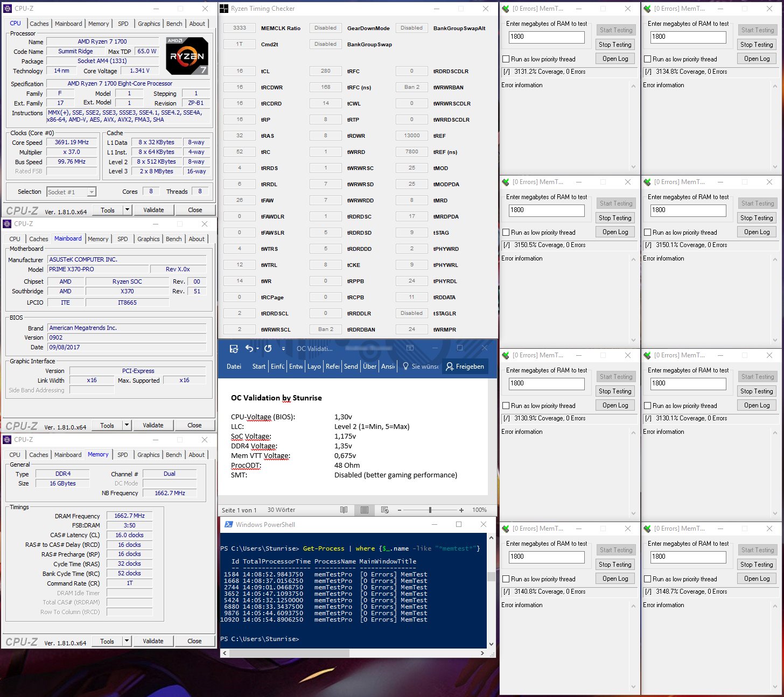Click the Windows PowerShell title bar icon

pyautogui.click(x=228, y=524)
